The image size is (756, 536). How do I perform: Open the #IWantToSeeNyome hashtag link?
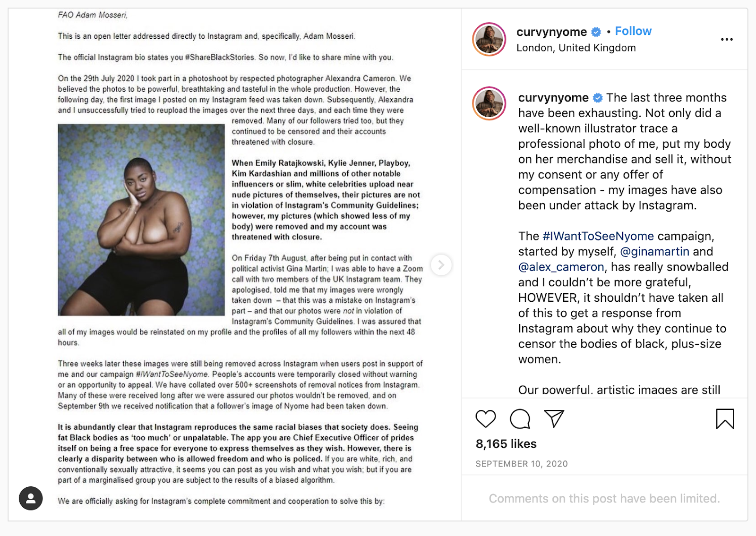click(598, 236)
